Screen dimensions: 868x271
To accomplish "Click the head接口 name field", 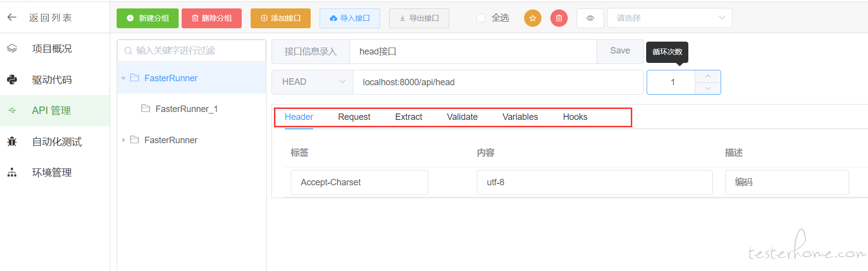I will tap(473, 52).
